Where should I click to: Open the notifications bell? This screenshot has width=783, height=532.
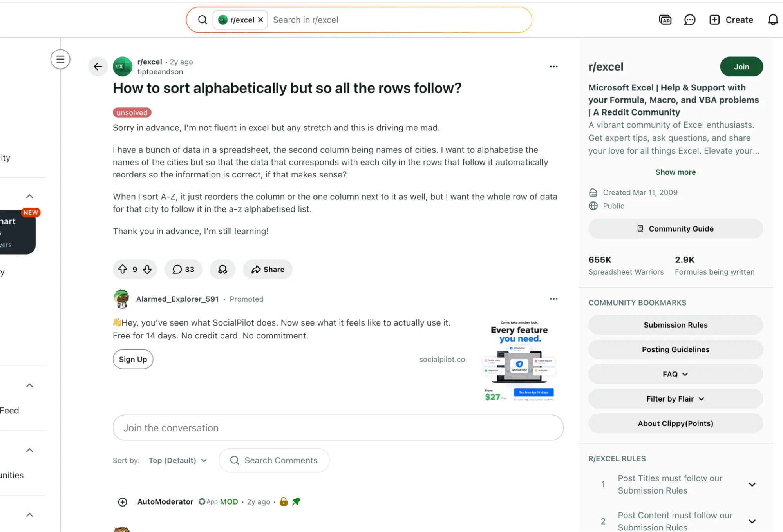pos(772,20)
